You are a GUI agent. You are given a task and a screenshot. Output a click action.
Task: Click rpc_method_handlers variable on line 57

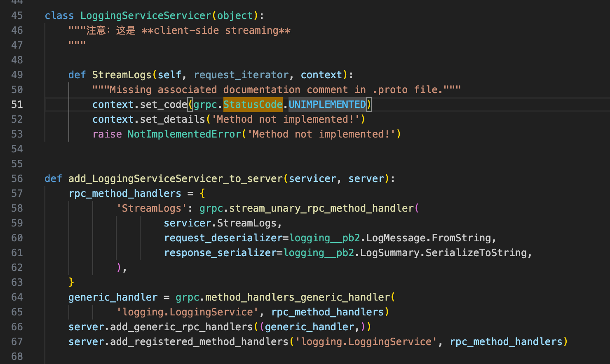point(125,194)
